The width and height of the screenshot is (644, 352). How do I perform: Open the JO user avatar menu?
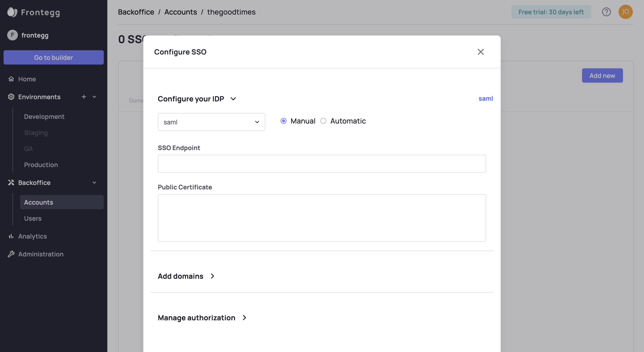coord(625,12)
